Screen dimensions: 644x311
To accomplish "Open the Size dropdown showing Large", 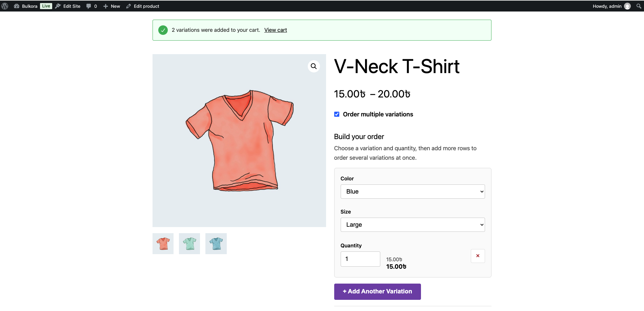I will (412, 225).
